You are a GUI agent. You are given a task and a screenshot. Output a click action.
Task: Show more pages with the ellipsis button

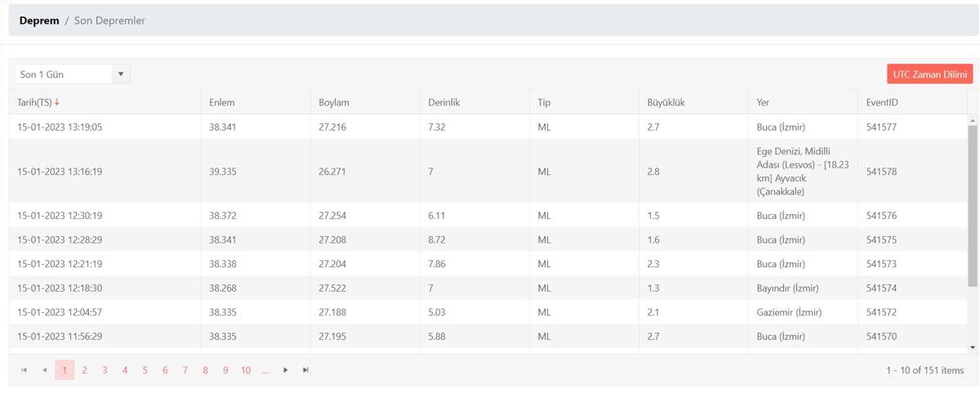[266, 370]
